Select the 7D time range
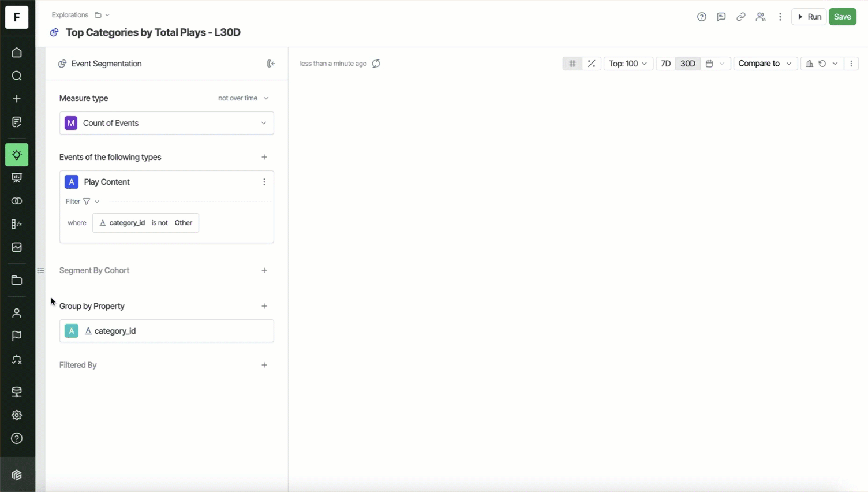 665,64
